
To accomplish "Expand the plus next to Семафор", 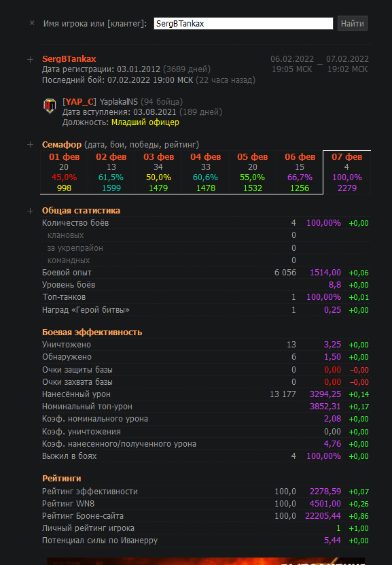I will pyautogui.click(x=31, y=145).
